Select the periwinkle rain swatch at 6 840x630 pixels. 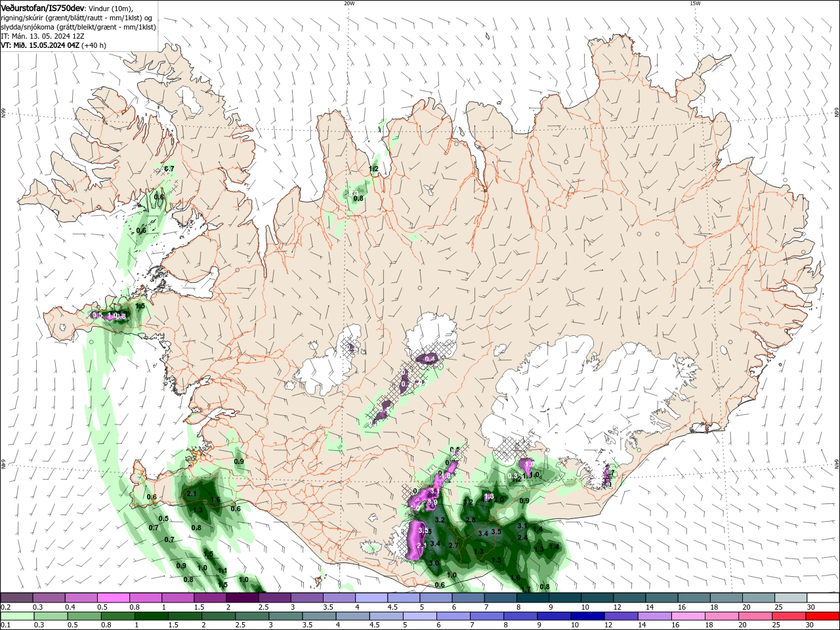click(x=453, y=616)
